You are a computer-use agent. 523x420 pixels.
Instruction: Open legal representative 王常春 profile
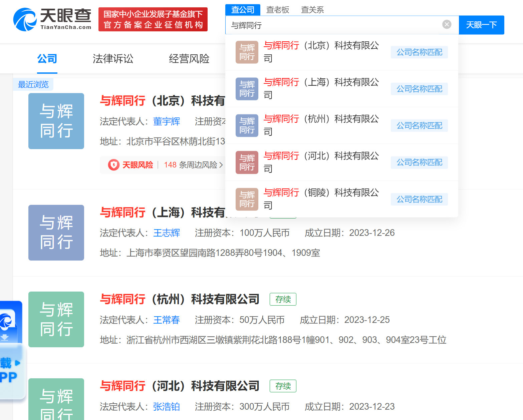pyautogui.click(x=167, y=320)
